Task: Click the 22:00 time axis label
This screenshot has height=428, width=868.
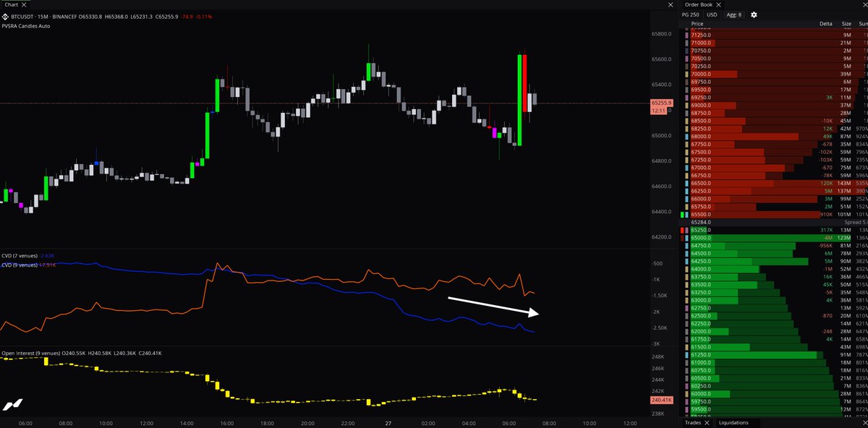Action: click(x=347, y=423)
